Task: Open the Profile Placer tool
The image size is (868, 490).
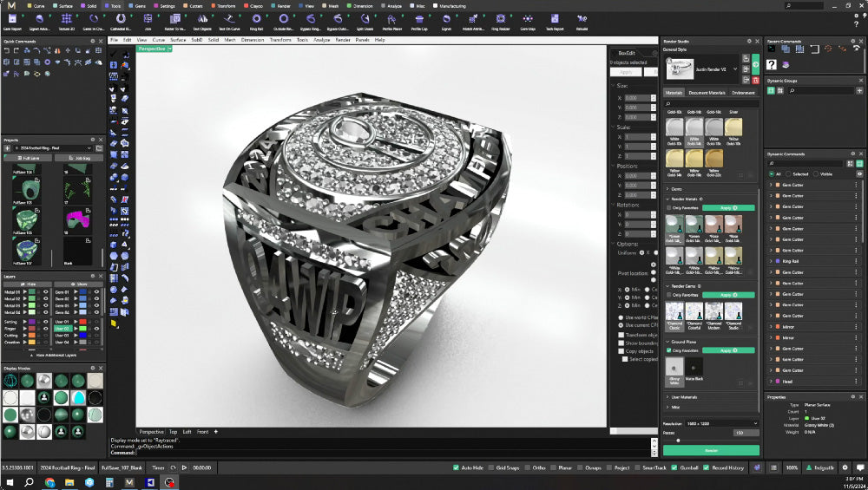Action: [391, 23]
